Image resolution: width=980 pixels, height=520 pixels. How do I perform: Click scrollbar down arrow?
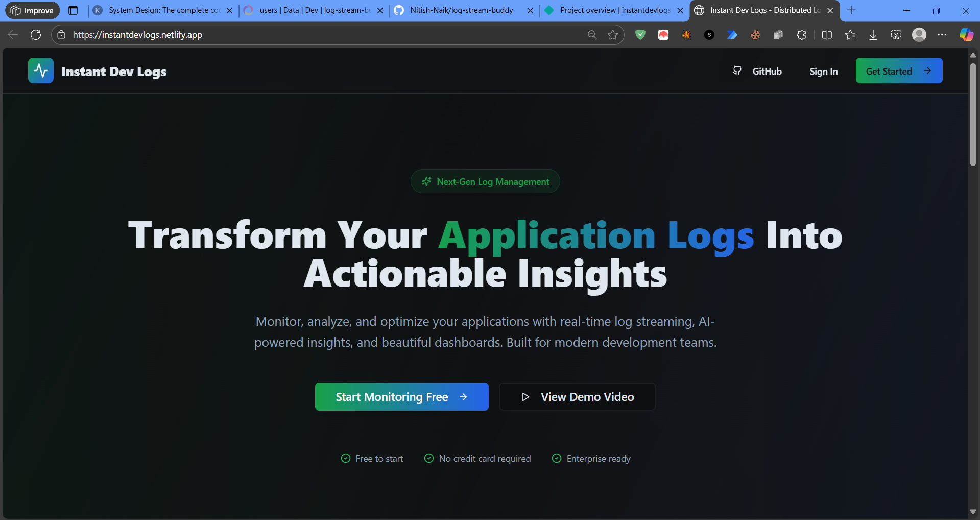pos(973,512)
